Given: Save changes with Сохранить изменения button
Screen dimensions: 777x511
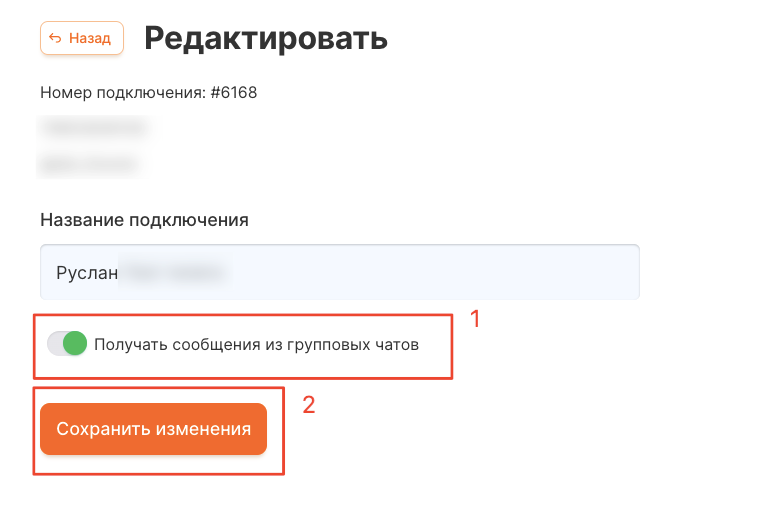Looking at the screenshot, I should (x=153, y=429).
